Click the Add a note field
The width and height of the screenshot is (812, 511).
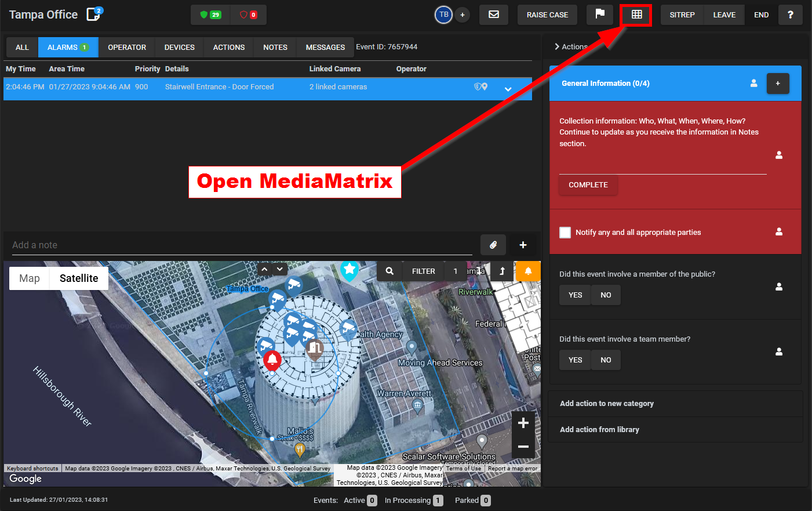[242, 245]
